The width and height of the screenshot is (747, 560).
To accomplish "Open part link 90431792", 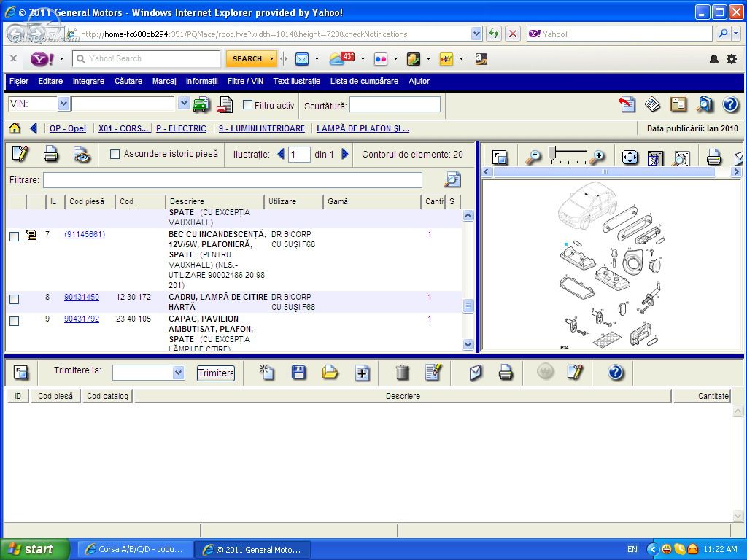I will click(x=82, y=319).
